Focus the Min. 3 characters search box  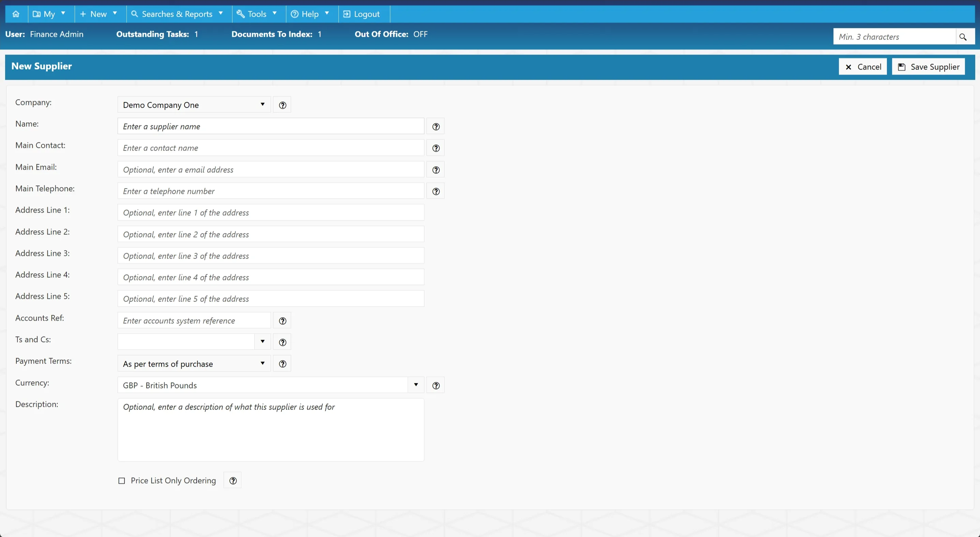(894, 37)
